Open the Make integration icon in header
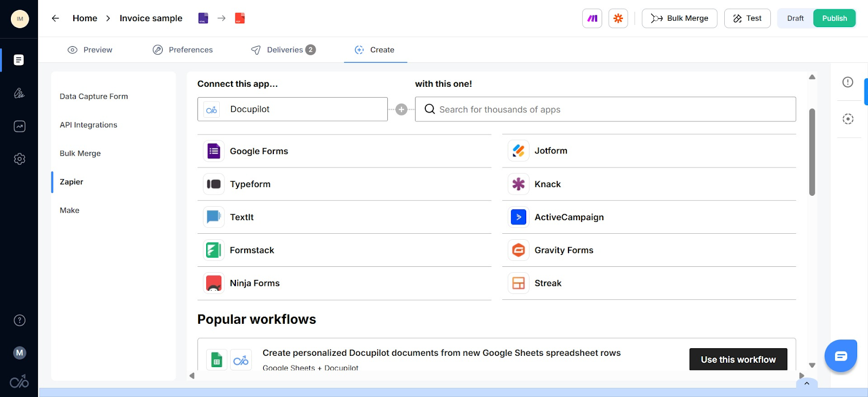868x397 pixels. [592, 18]
